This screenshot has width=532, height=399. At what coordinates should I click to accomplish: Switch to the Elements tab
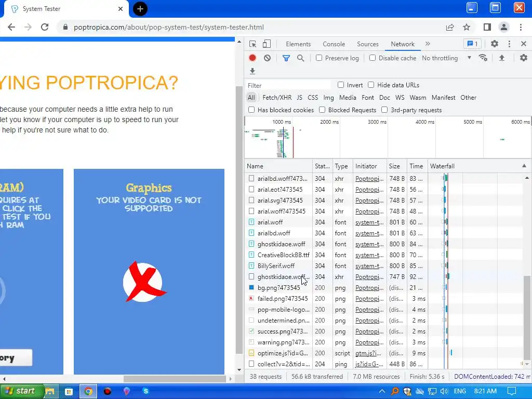pos(298,44)
